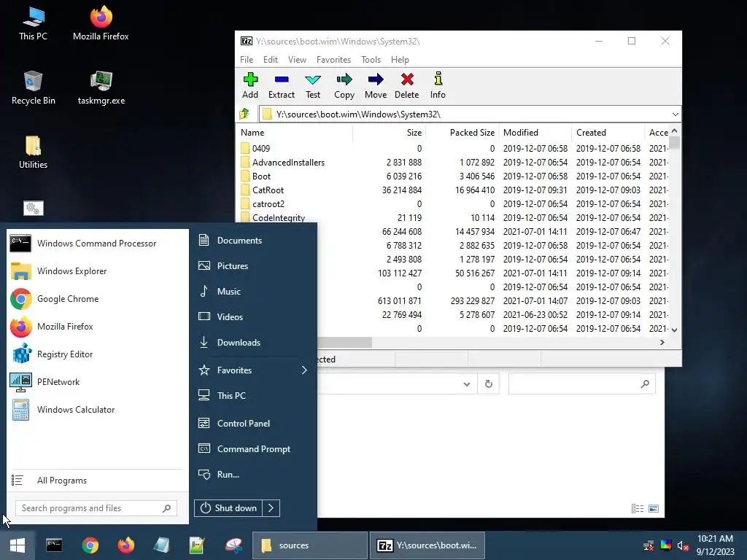Image resolution: width=747 pixels, height=560 pixels.
Task: Select the 0409 folder row
Action: pos(452,149)
